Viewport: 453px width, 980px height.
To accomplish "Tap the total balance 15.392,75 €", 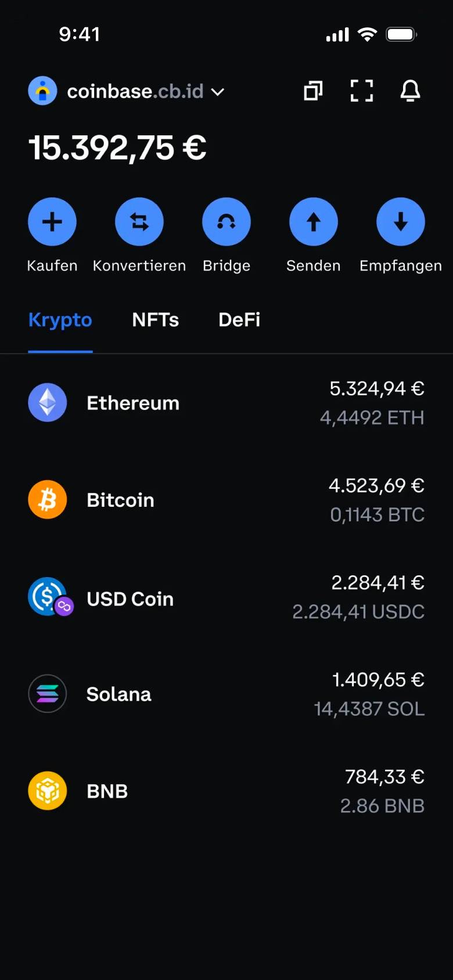I will coord(117,147).
